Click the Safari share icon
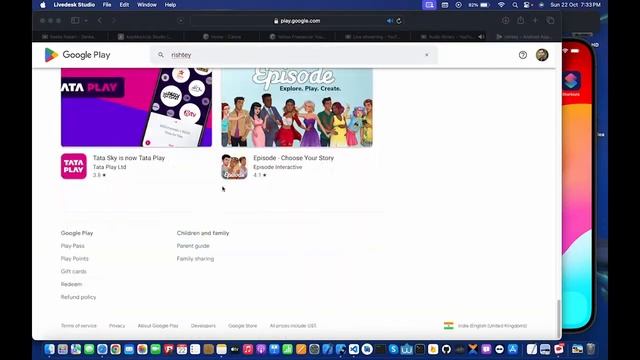 520,20
